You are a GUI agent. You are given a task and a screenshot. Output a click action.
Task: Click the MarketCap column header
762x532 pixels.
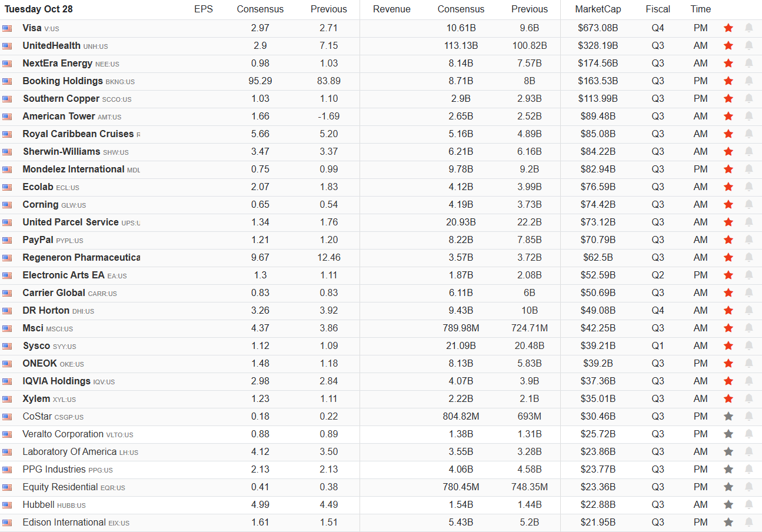pyautogui.click(x=598, y=9)
